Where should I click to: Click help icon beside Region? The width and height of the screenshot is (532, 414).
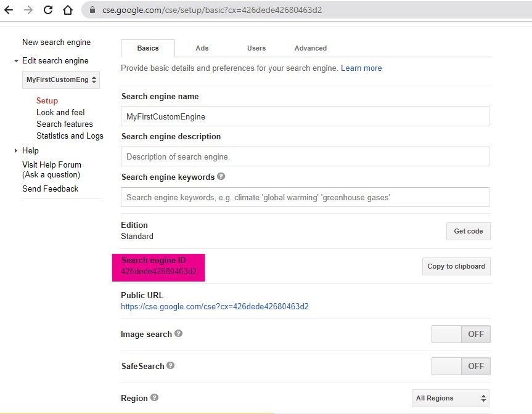pos(154,398)
